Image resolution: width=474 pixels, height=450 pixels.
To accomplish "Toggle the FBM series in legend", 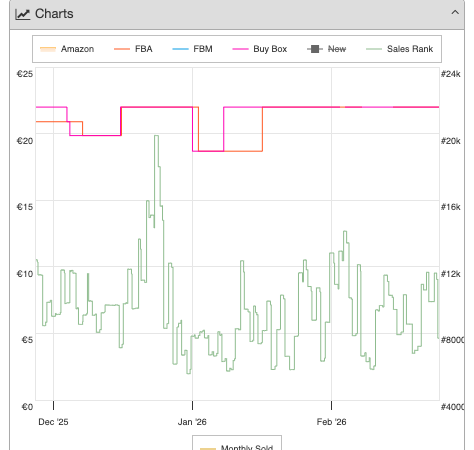I will 192,49.
